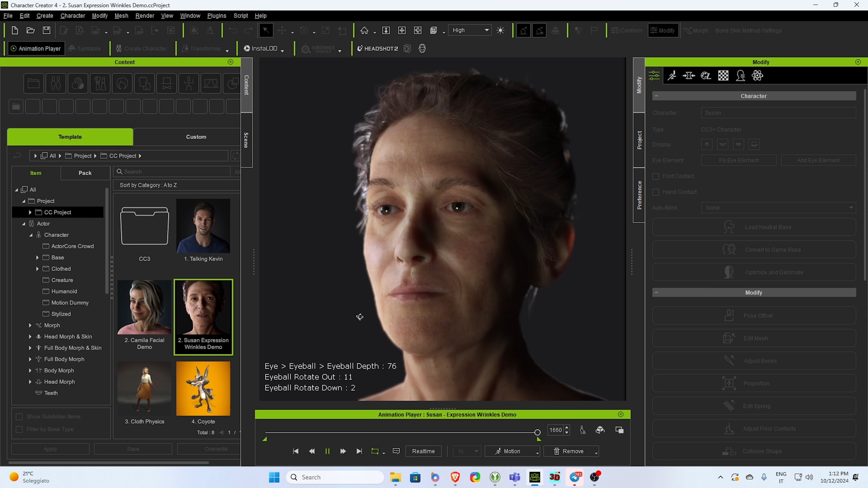
Task: Open the Motion pose tab icon
Action: tap(672, 75)
